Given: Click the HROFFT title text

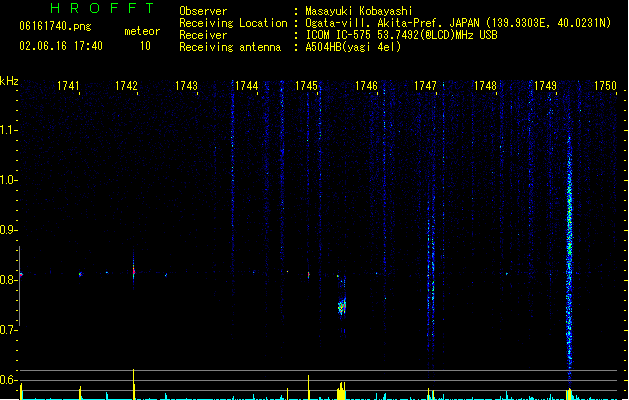Looking at the screenshot, I should tap(102, 8).
